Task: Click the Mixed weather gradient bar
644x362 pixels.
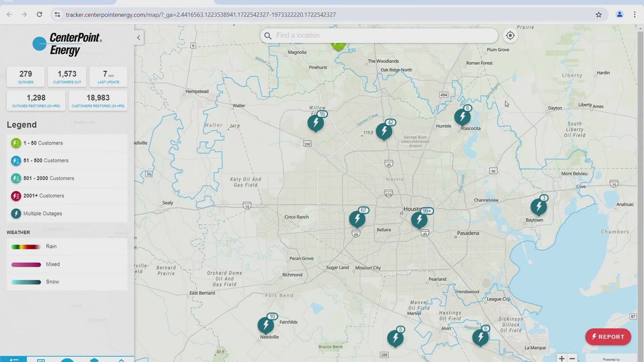Action: [26, 264]
